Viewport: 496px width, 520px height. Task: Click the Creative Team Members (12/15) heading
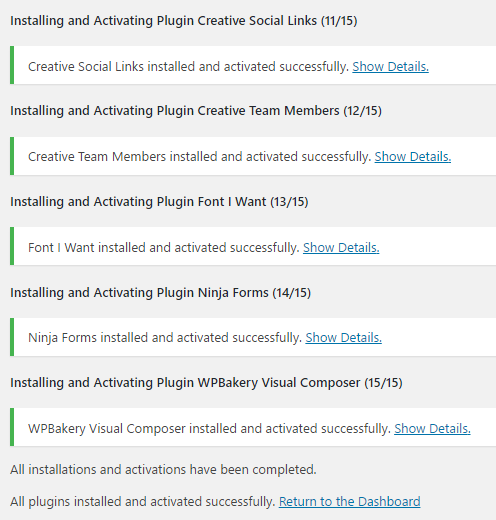click(x=196, y=111)
